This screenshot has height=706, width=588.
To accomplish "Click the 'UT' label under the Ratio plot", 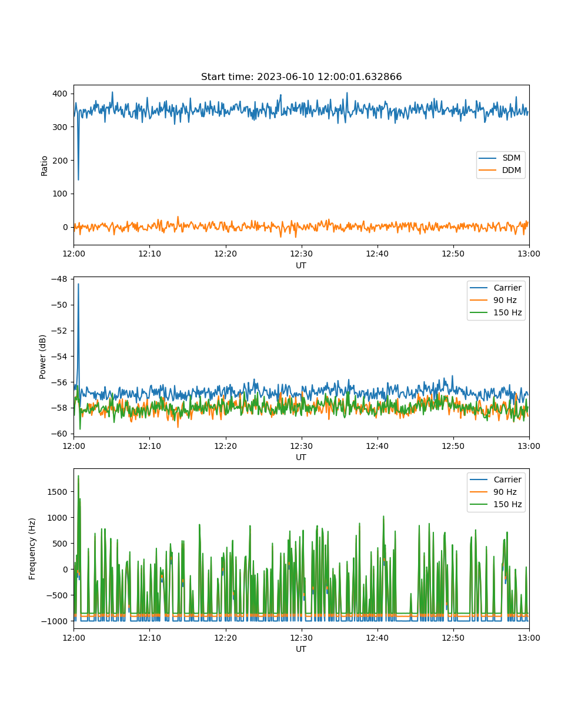I will pos(301,265).
